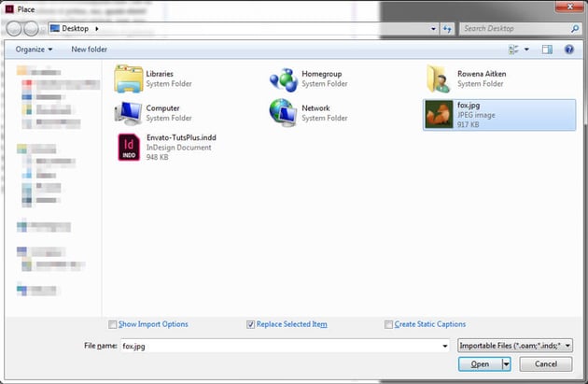Focus the Search Desktop box
This screenshot has width=588, height=384.
[x=515, y=29]
